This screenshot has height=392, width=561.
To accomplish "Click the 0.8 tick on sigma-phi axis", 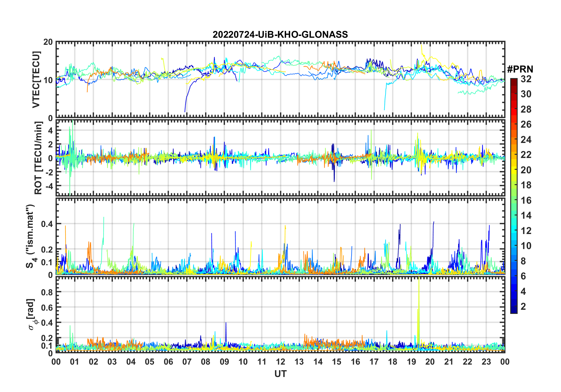I will [47, 292].
